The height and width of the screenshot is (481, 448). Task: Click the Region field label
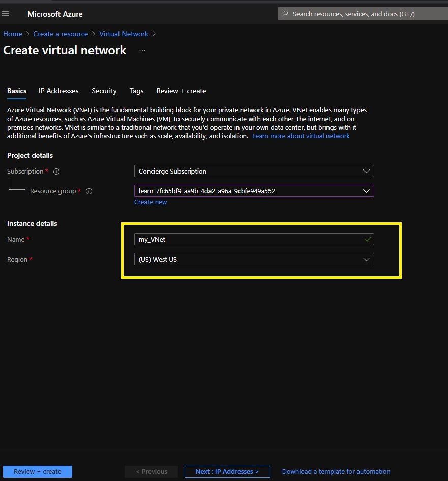(x=17, y=260)
